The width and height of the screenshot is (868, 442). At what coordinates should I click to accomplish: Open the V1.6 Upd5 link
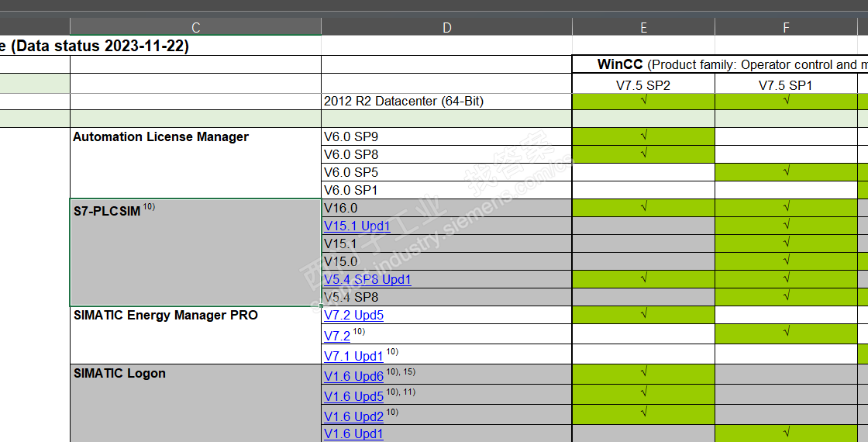click(353, 396)
